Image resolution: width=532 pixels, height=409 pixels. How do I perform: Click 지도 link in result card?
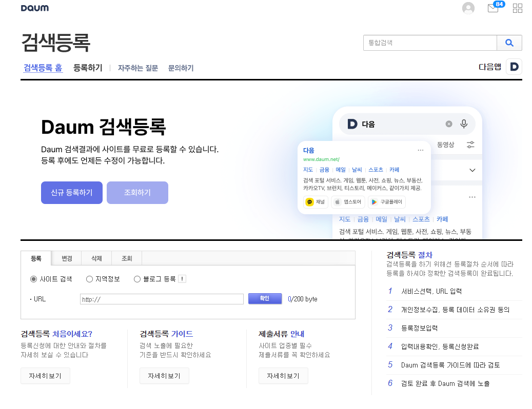click(308, 170)
